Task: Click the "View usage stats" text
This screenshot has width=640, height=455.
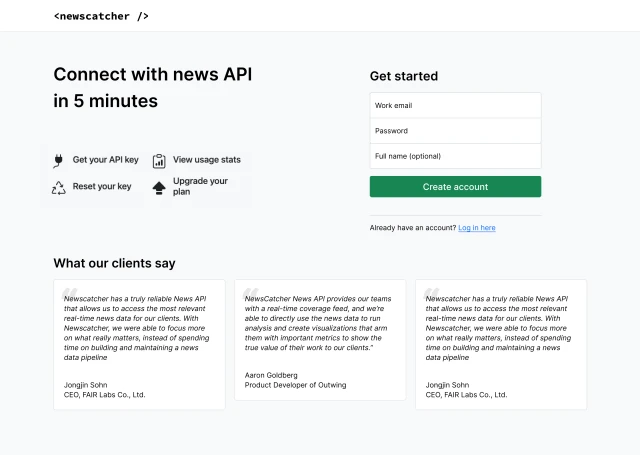Action: 207,160
